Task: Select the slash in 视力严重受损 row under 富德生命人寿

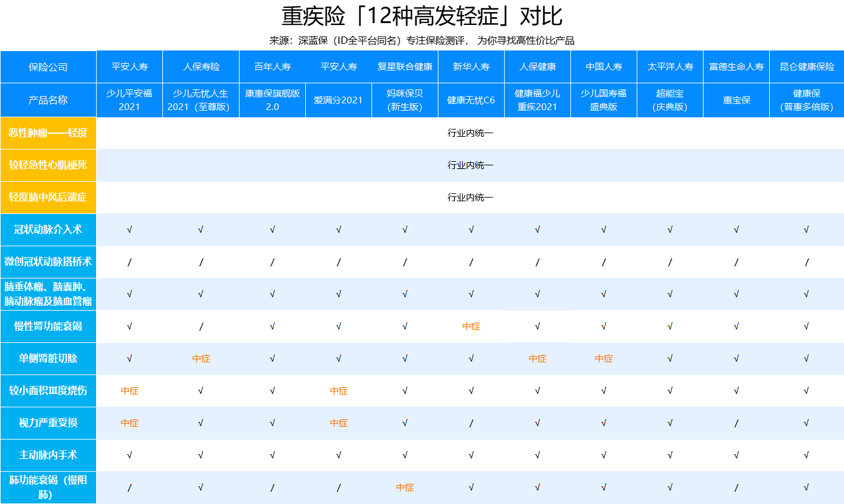Action: click(736, 424)
